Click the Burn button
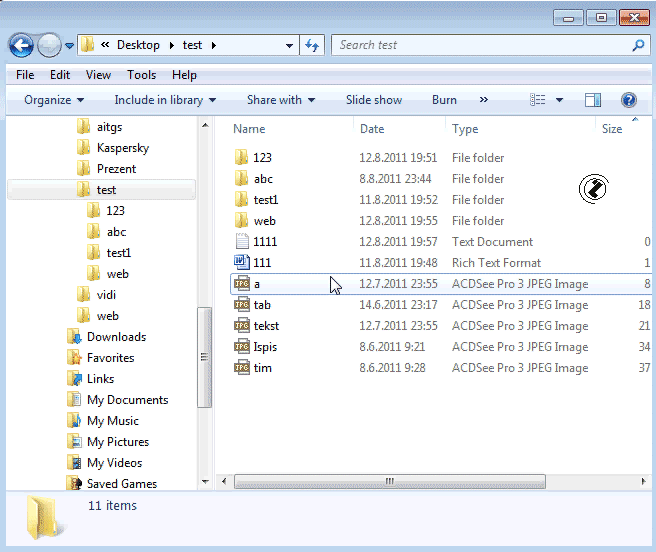The height and width of the screenshot is (552, 656). click(444, 100)
